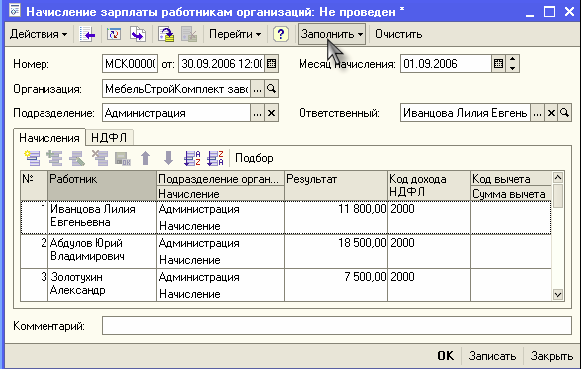Select the Абдулов Юрий Владимирович worker cell
The height and width of the screenshot is (369, 581).
[x=102, y=251]
